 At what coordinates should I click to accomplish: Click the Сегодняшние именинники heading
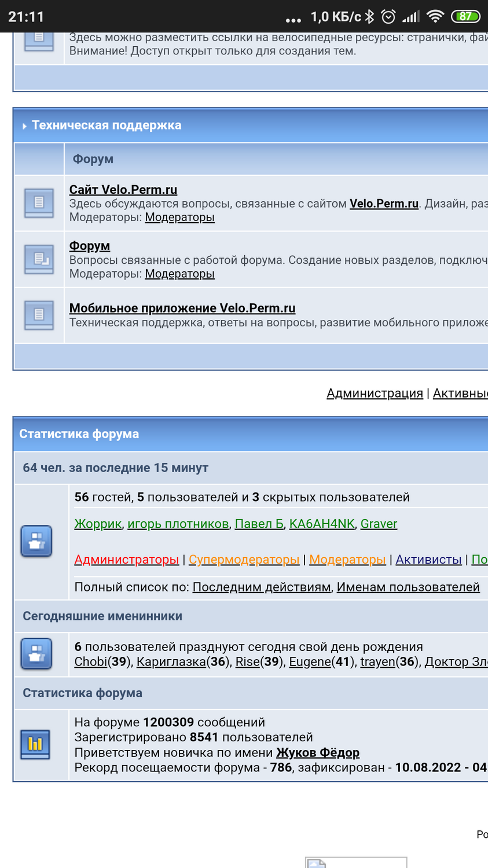point(102,616)
